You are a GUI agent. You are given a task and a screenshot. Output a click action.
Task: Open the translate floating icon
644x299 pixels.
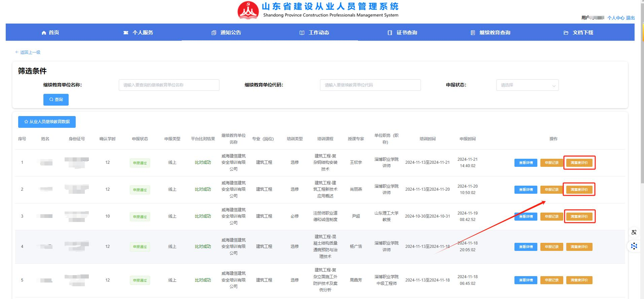point(634,232)
